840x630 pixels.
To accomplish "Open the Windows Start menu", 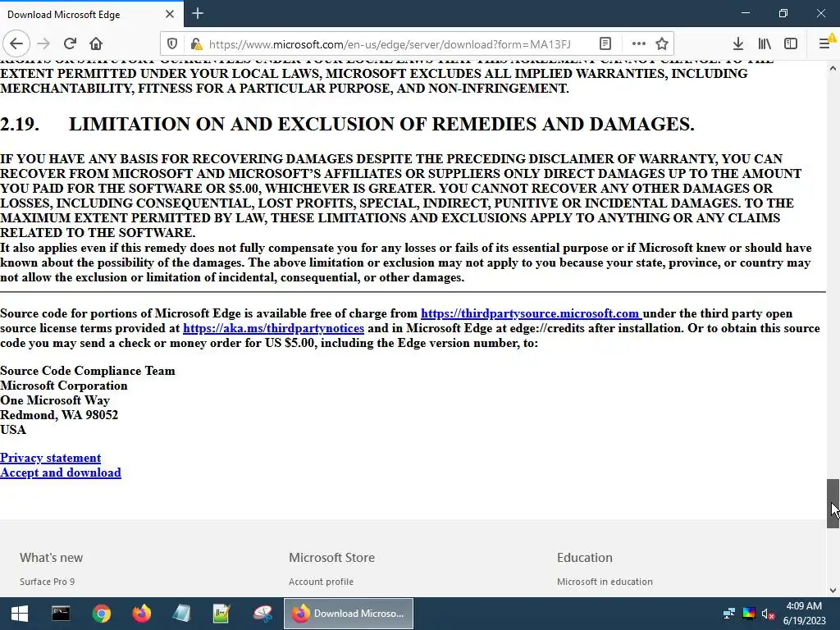I will [20, 614].
